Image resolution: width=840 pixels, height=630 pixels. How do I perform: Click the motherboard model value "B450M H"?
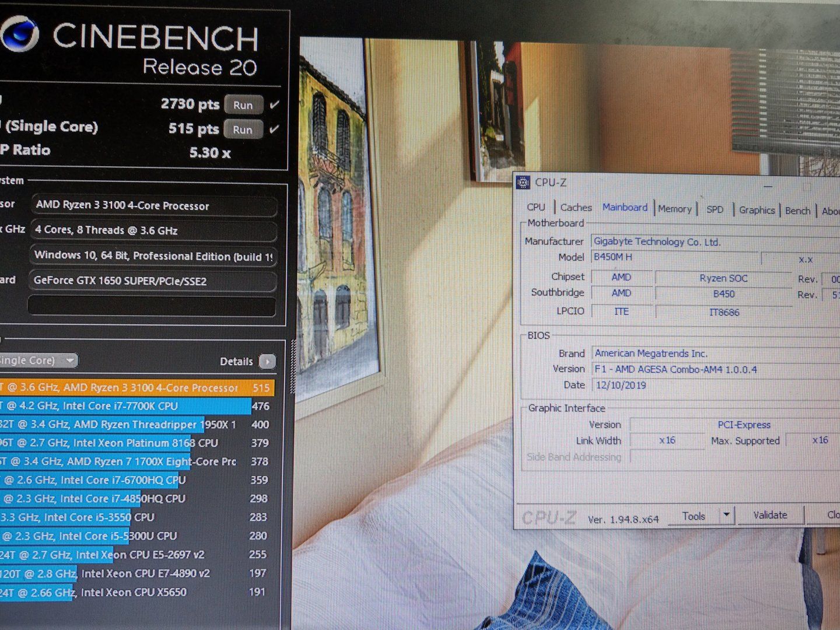tap(612, 257)
